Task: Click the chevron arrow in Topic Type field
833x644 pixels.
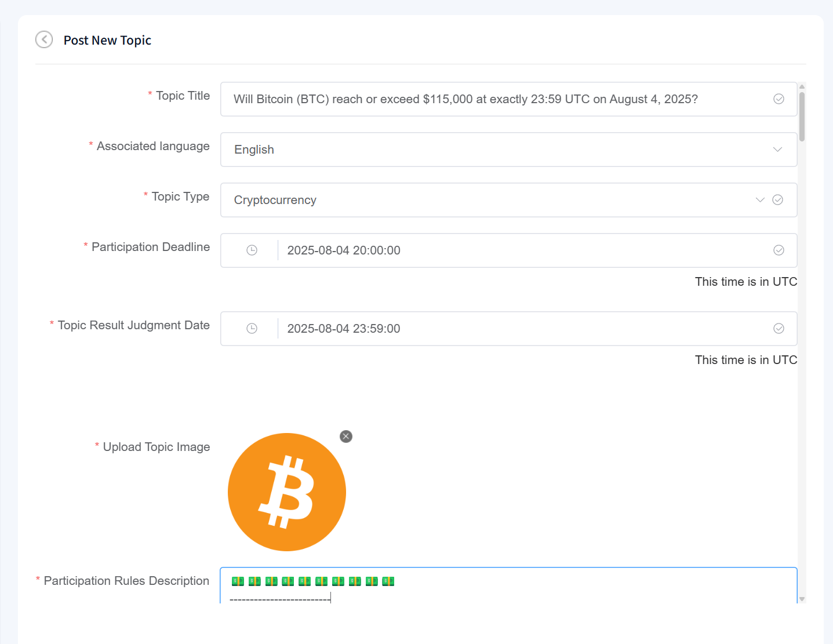Action: (760, 200)
